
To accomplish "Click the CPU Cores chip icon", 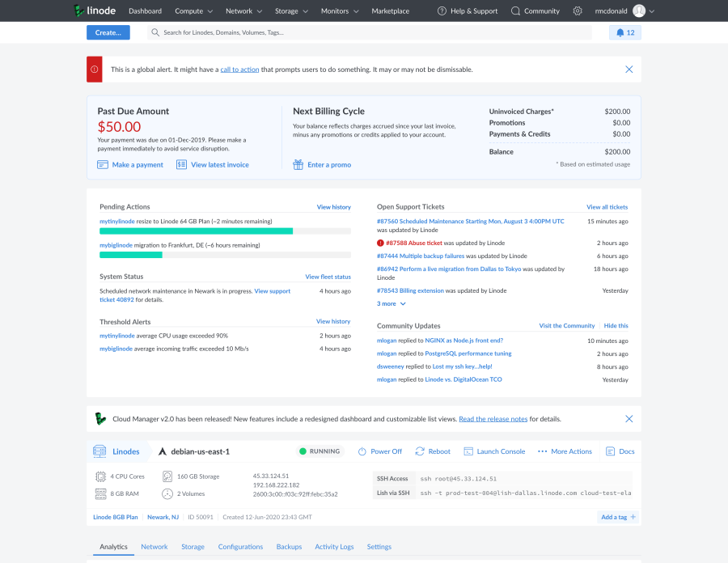I will (100, 476).
